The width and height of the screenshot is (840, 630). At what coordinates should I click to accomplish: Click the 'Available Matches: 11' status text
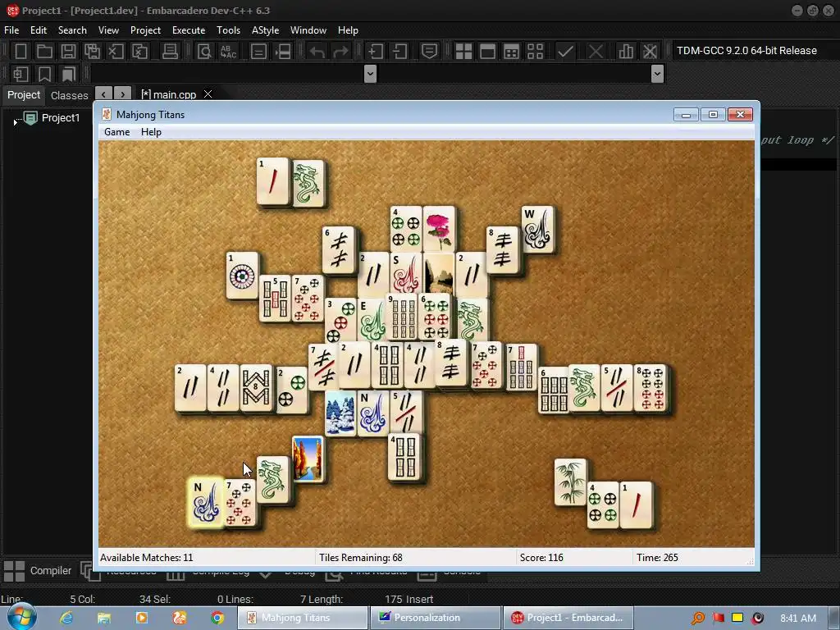tap(146, 558)
